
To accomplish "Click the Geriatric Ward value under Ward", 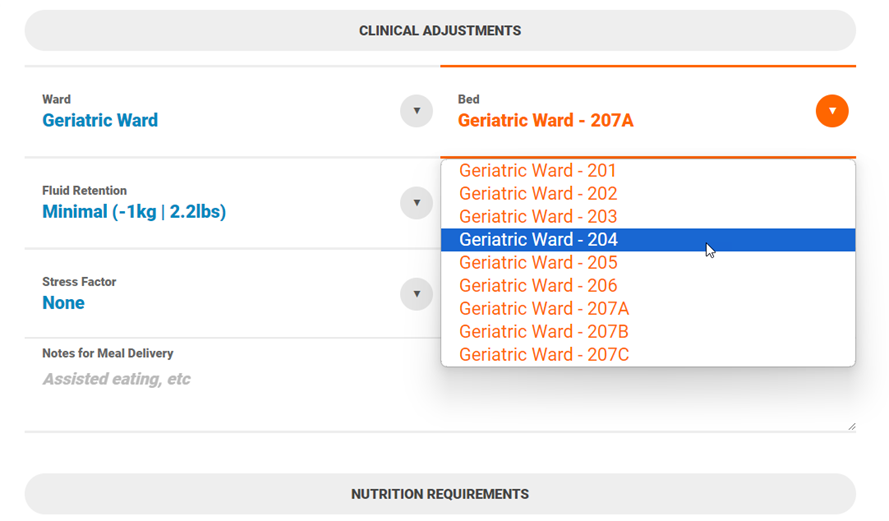I will (100, 121).
